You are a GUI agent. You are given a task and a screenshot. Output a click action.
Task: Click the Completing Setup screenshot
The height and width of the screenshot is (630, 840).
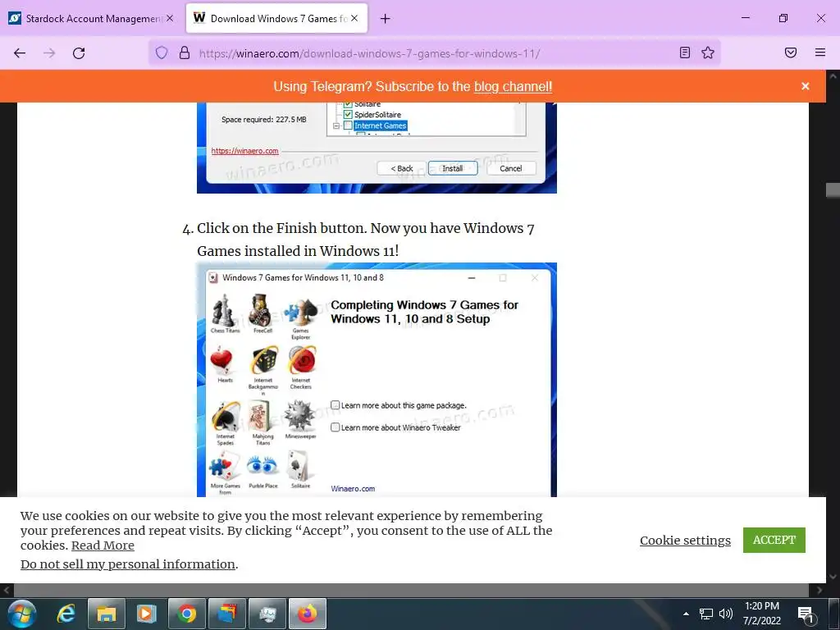tap(377, 380)
